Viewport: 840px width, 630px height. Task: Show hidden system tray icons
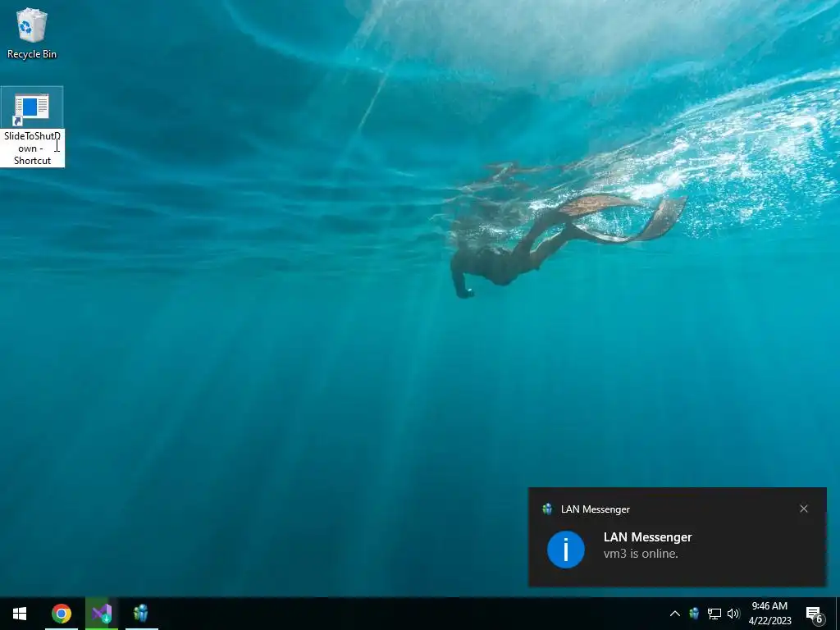click(675, 614)
